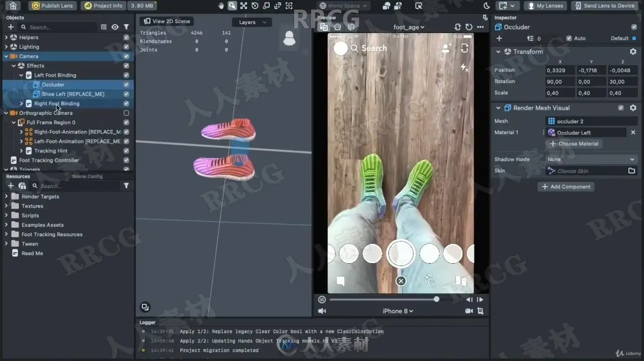This screenshot has width=644, height=361.
Task: Toggle the Auto checkbox in Inspector
Action: tap(569, 38)
